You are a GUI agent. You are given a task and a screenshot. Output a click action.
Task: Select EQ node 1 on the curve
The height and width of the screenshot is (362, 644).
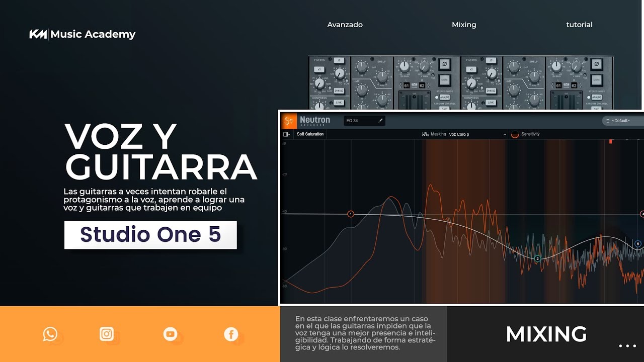(351, 214)
